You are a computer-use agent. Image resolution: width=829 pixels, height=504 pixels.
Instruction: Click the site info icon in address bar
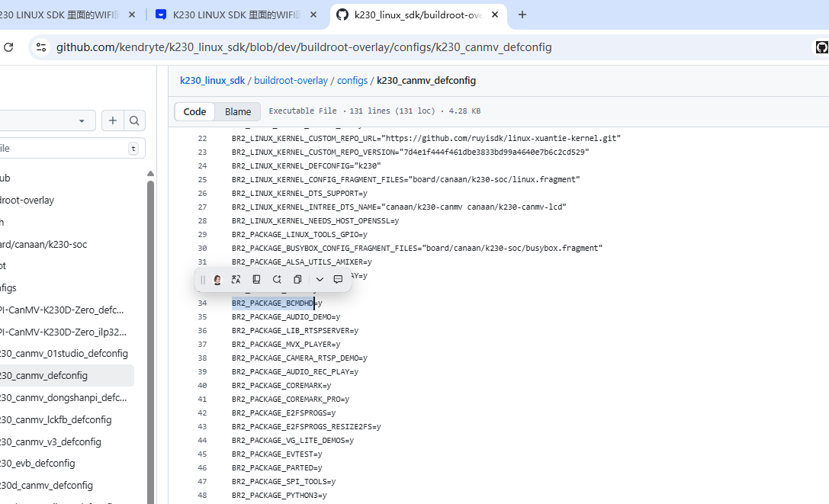(41, 47)
